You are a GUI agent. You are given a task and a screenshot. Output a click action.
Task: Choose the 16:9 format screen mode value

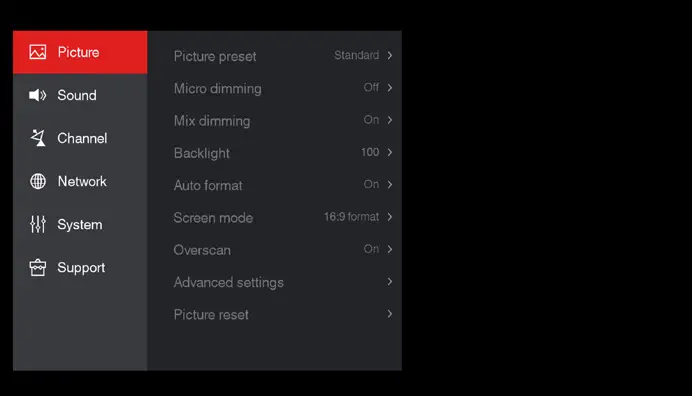pyautogui.click(x=351, y=217)
